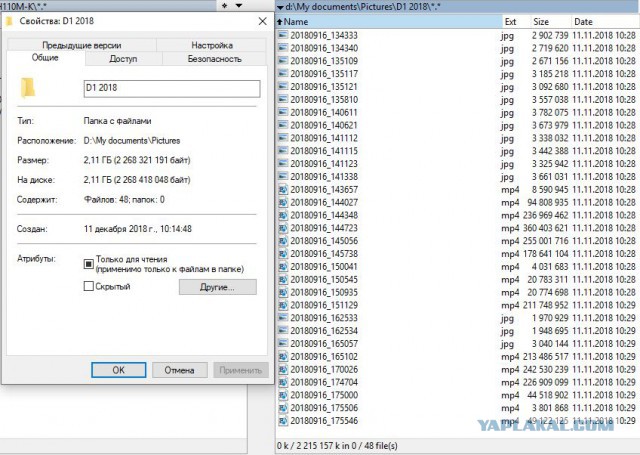Image resolution: width=640 pixels, height=455 pixels.
Task: Click the icon of file 20180916_135810
Action: coord(283,100)
